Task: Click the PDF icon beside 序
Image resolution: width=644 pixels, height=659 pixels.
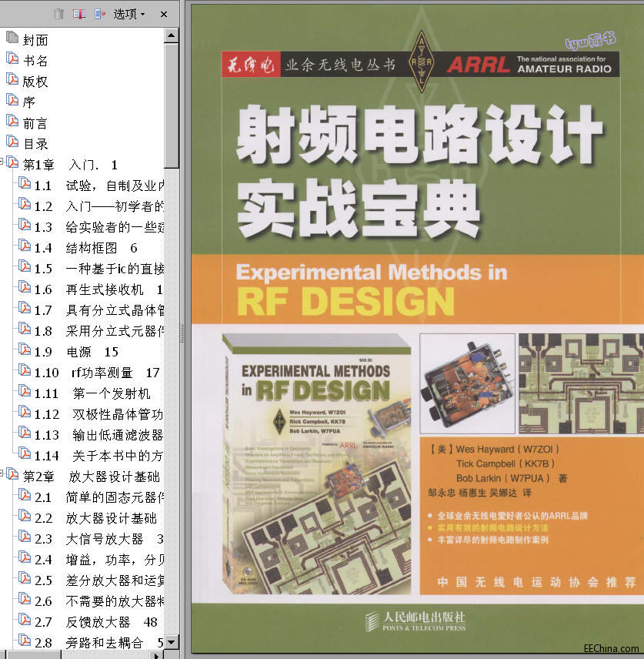Action: click(x=12, y=99)
